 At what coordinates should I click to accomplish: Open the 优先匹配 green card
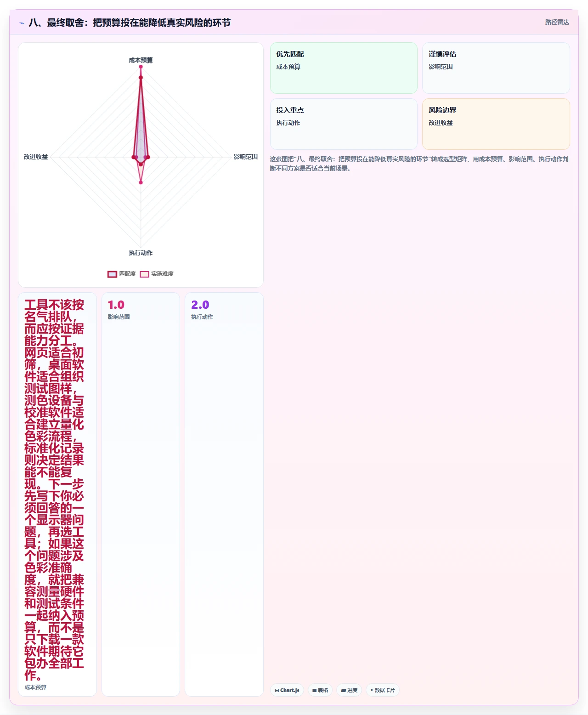(x=344, y=68)
